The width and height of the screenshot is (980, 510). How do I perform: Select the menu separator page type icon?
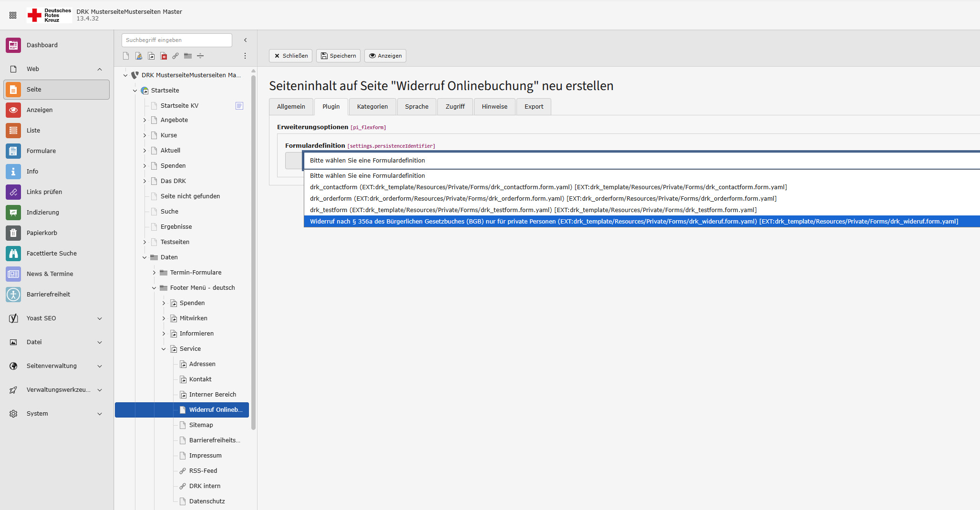tap(200, 56)
